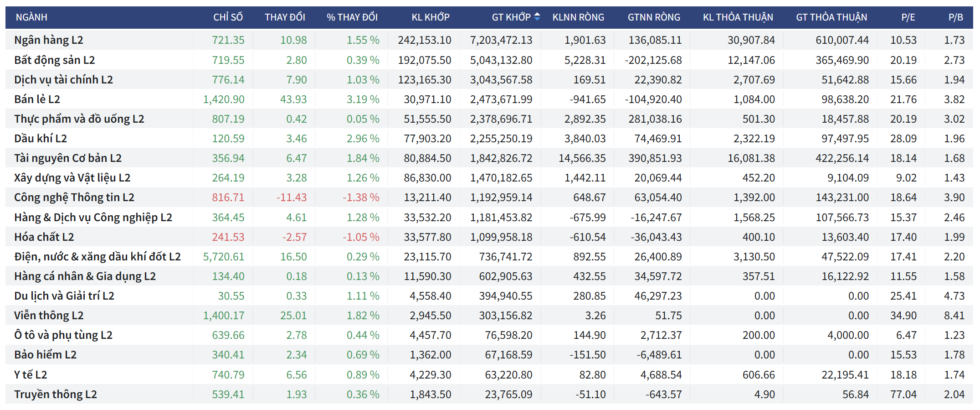Click the Dầu khí L2 sector name

pyautogui.click(x=41, y=139)
